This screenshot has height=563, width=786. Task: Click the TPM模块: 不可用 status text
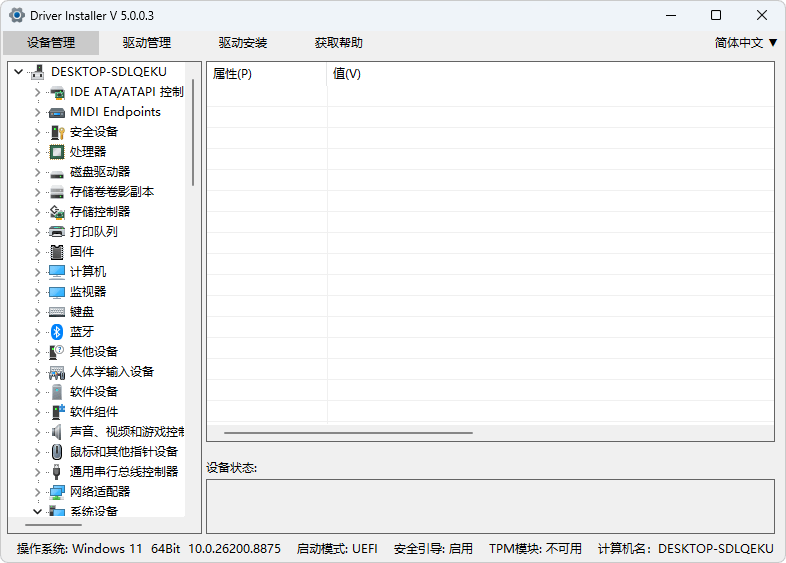pyautogui.click(x=535, y=549)
